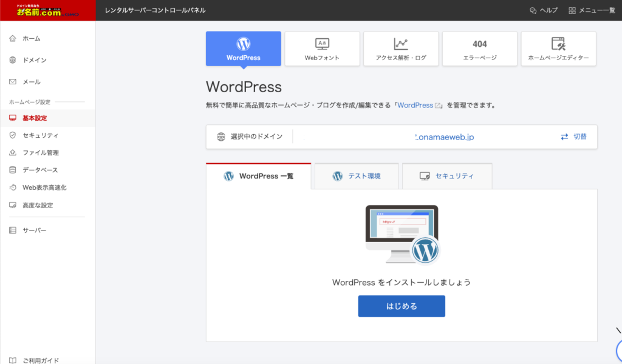Click the Webフォント monitor icon
The width and height of the screenshot is (622, 364).
322,44
